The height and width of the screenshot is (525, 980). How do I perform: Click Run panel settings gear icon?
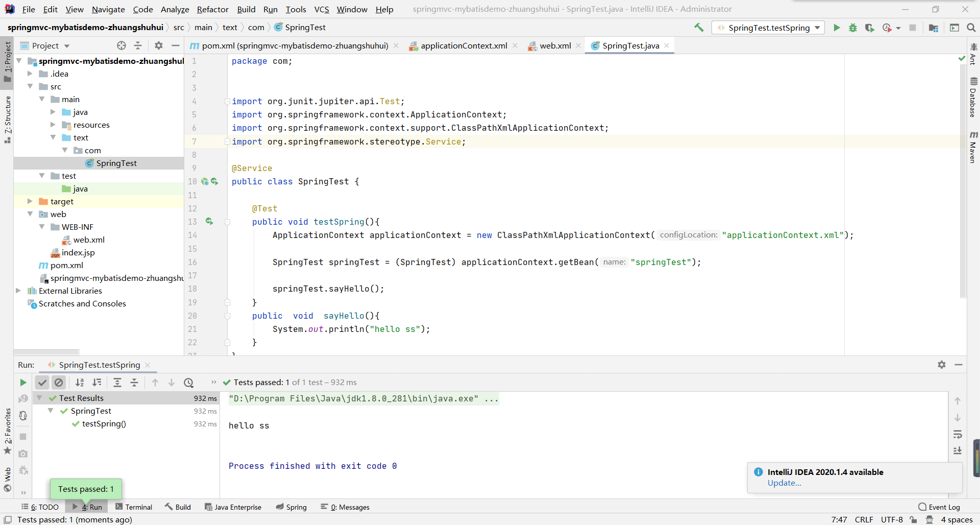click(x=942, y=365)
